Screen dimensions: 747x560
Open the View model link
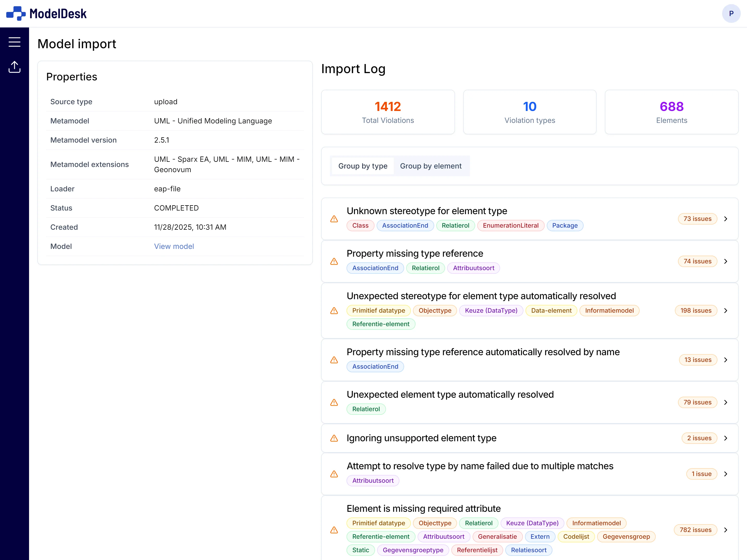pyautogui.click(x=174, y=246)
